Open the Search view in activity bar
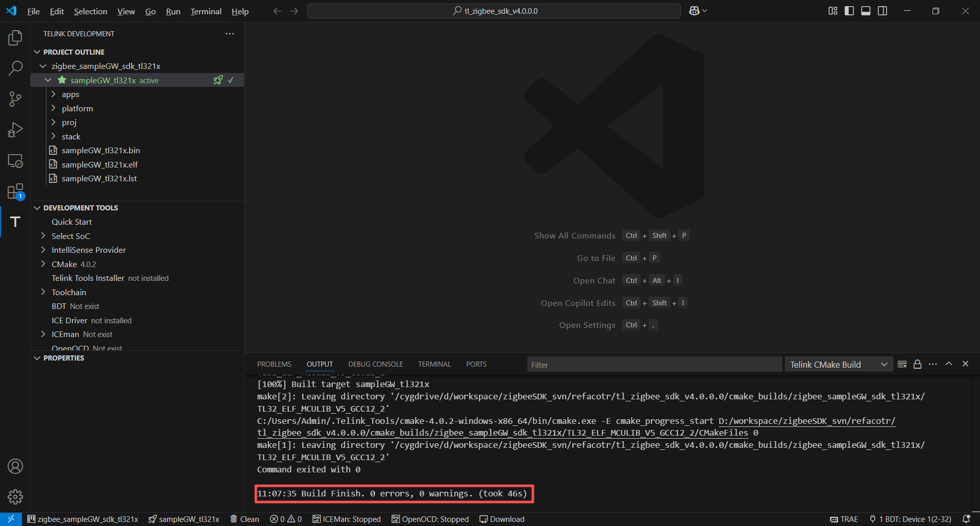 pos(15,68)
